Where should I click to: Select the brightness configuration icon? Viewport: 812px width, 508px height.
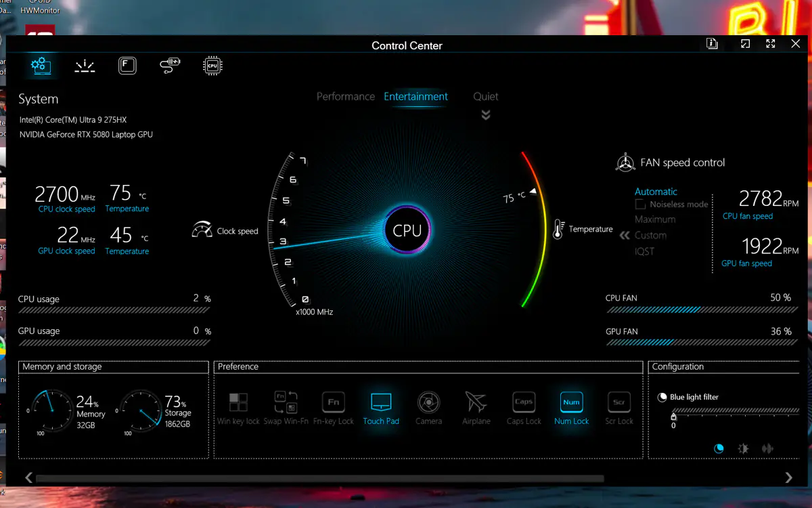[743, 448]
